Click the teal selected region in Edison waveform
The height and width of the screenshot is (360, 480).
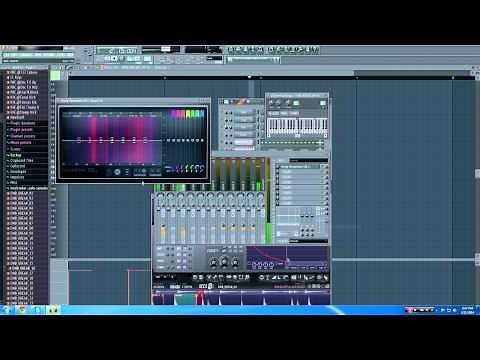click(186, 298)
